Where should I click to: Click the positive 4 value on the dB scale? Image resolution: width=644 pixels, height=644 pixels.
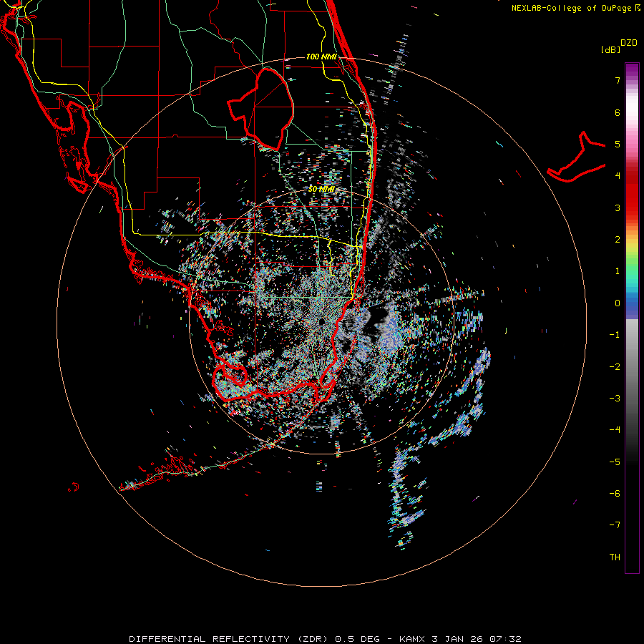pyautogui.click(x=618, y=176)
